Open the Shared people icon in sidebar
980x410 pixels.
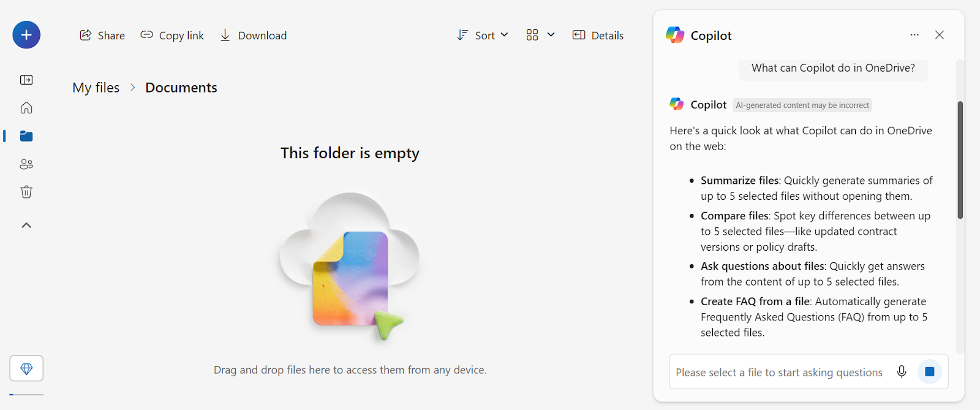coord(26,164)
